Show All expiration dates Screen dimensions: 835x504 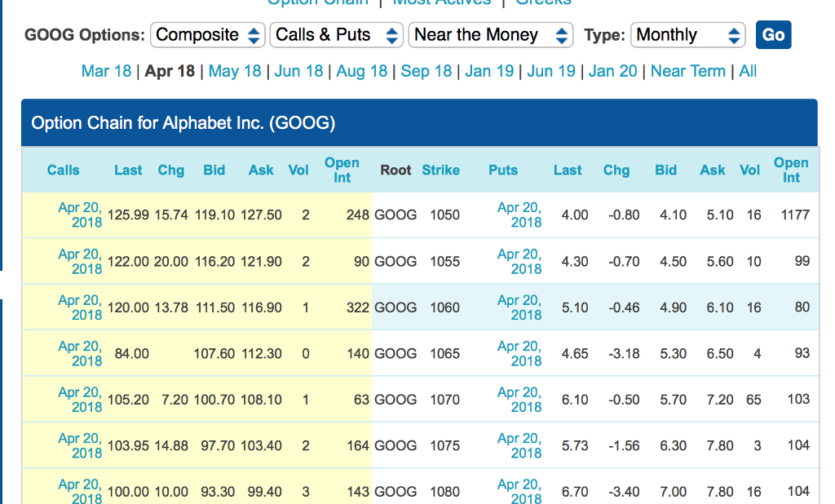pos(748,72)
